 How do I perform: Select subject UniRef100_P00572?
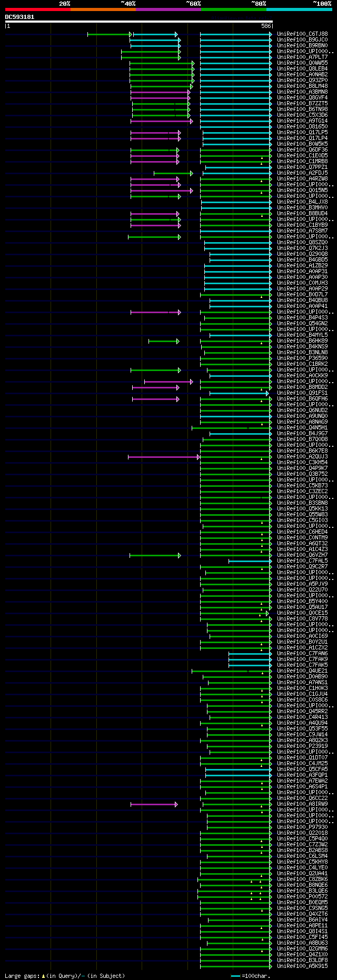point(302,897)
